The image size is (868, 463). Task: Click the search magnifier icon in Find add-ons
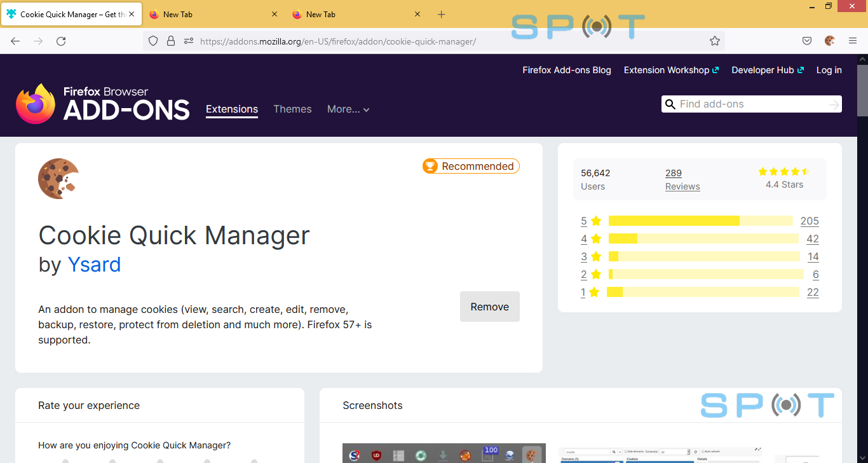(x=670, y=104)
